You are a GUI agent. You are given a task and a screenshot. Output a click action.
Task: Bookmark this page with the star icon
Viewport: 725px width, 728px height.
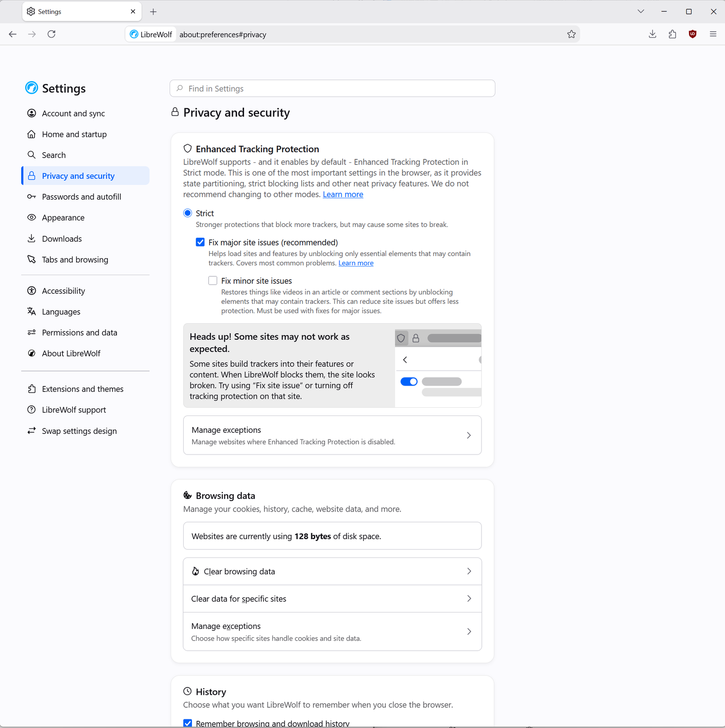[571, 34]
